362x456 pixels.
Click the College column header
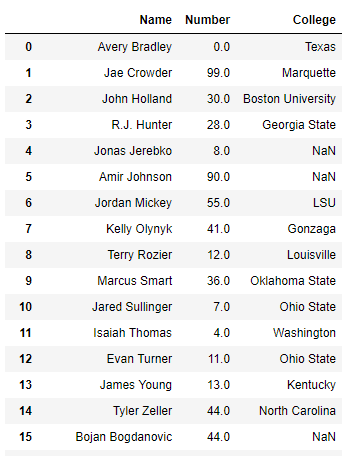click(314, 20)
